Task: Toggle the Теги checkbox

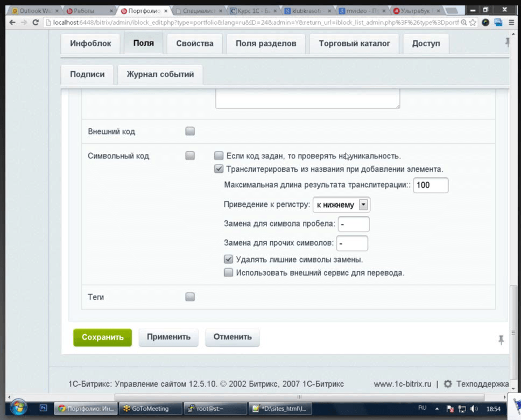Action: pyautogui.click(x=190, y=297)
